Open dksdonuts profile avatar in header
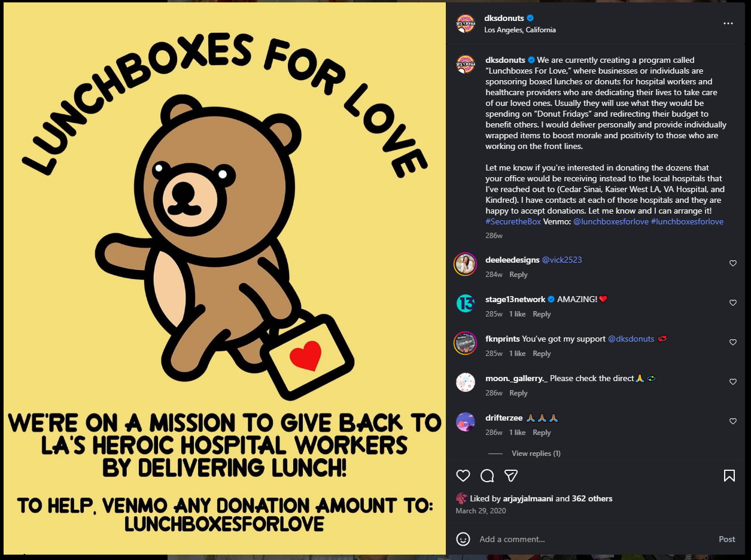Screen dimensions: 751x560 pyautogui.click(x=466, y=23)
